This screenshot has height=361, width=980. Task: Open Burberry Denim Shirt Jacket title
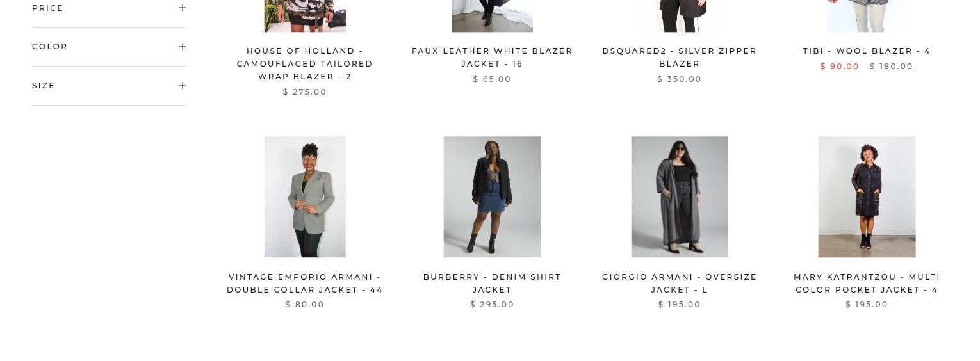492,284
